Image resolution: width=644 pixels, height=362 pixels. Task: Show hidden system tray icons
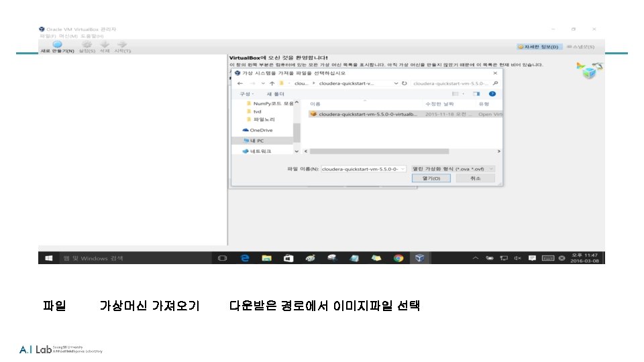476,257
